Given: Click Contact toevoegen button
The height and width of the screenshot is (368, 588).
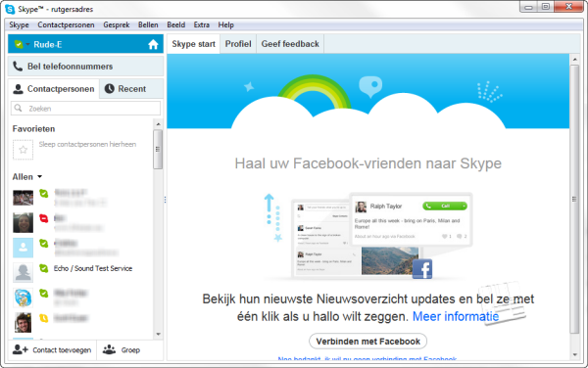Looking at the screenshot, I should (x=52, y=350).
